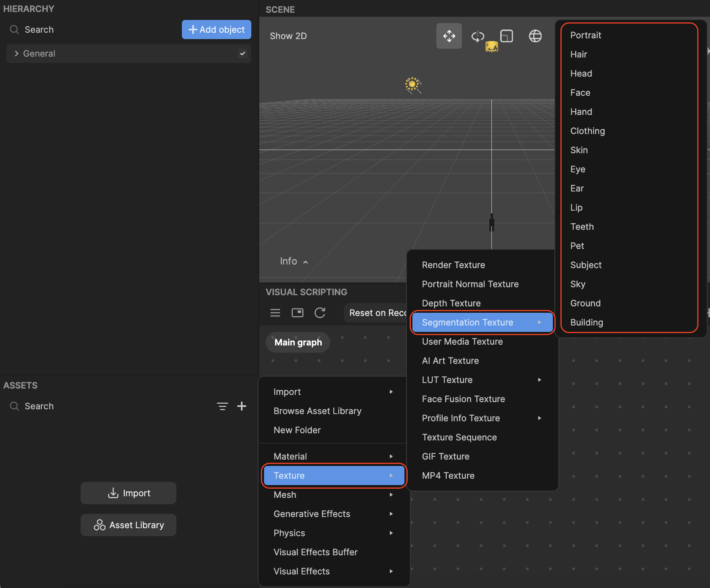Toggle the world/local globe icon

tap(535, 36)
